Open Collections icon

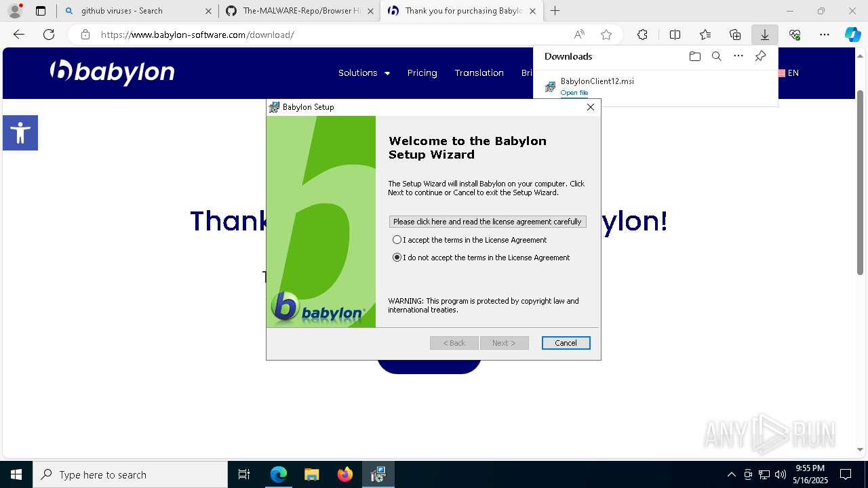tap(735, 35)
